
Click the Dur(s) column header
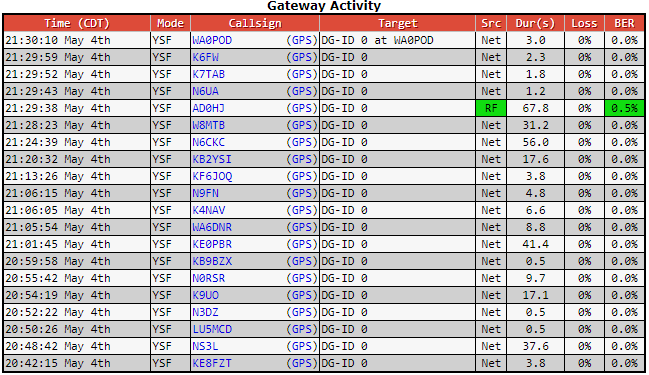535,23
